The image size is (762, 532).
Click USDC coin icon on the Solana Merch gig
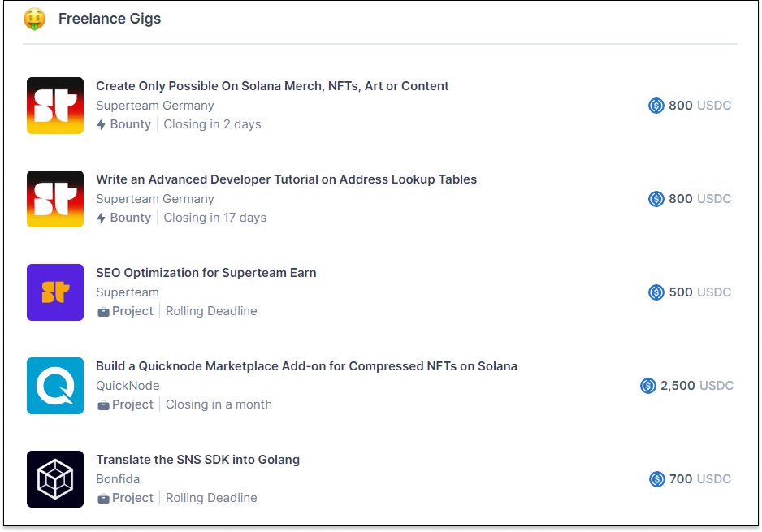coord(656,106)
